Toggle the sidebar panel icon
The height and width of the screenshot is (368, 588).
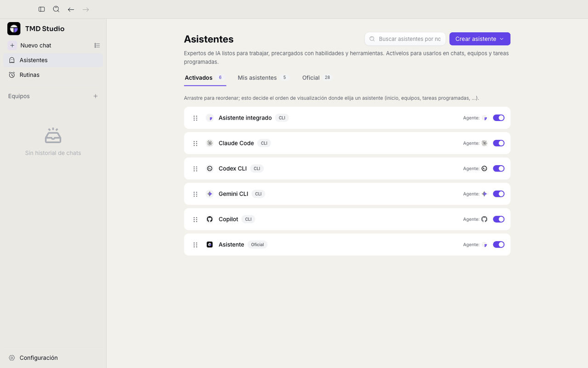(x=42, y=9)
